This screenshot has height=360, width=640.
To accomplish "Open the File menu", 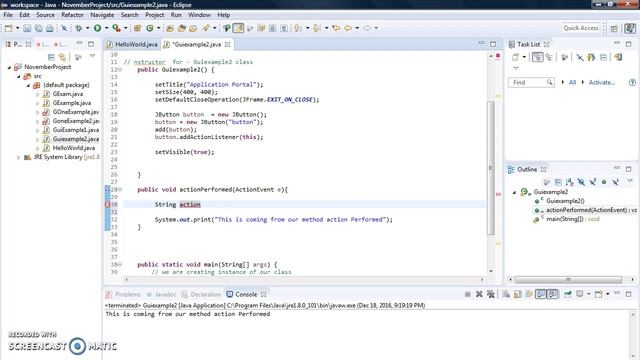I will coord(8,15).
